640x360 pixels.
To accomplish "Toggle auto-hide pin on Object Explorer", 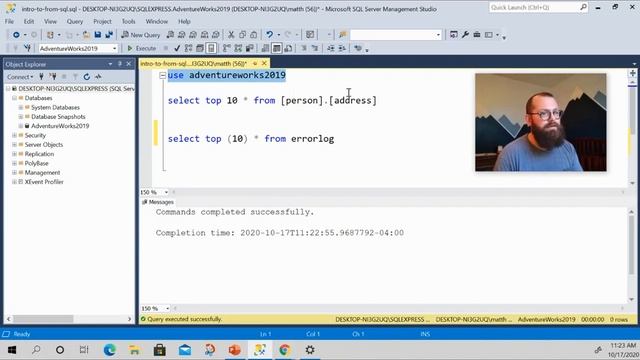I will [120, 64].
